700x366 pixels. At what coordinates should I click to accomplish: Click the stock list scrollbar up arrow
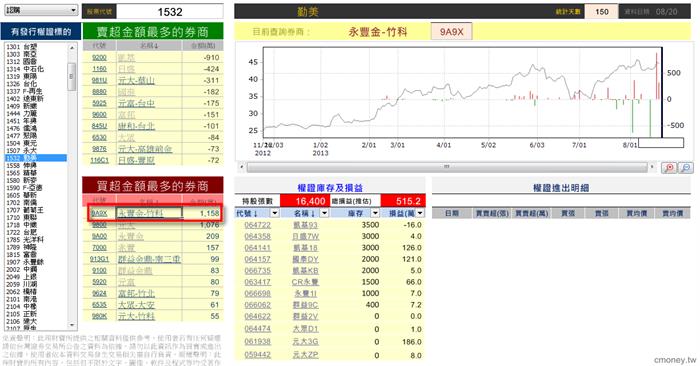click(72, 47)
